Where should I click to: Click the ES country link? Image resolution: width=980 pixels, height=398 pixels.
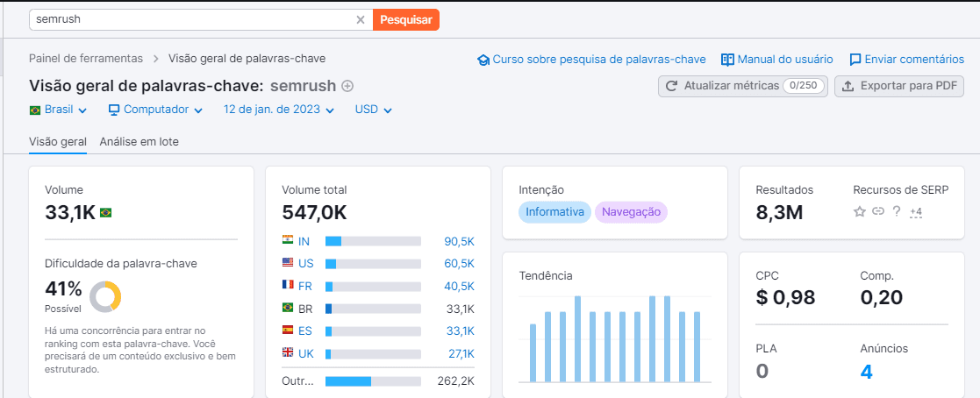point(305,331)
